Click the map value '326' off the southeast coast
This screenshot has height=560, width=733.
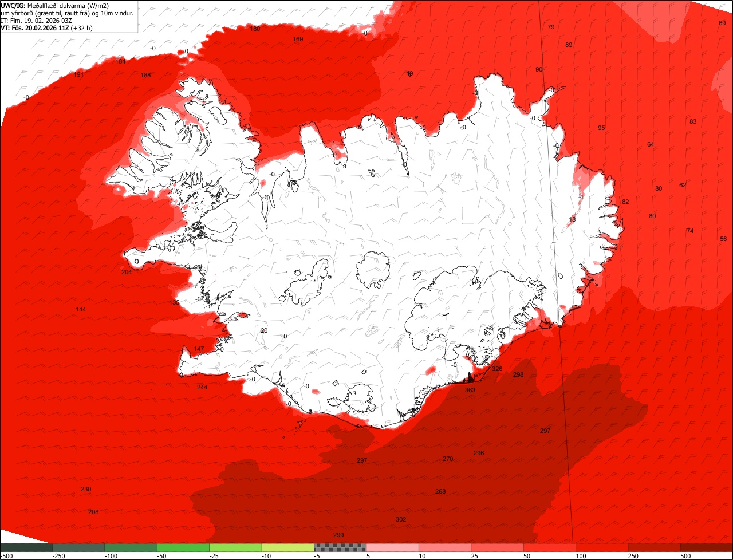coord(497,369)
